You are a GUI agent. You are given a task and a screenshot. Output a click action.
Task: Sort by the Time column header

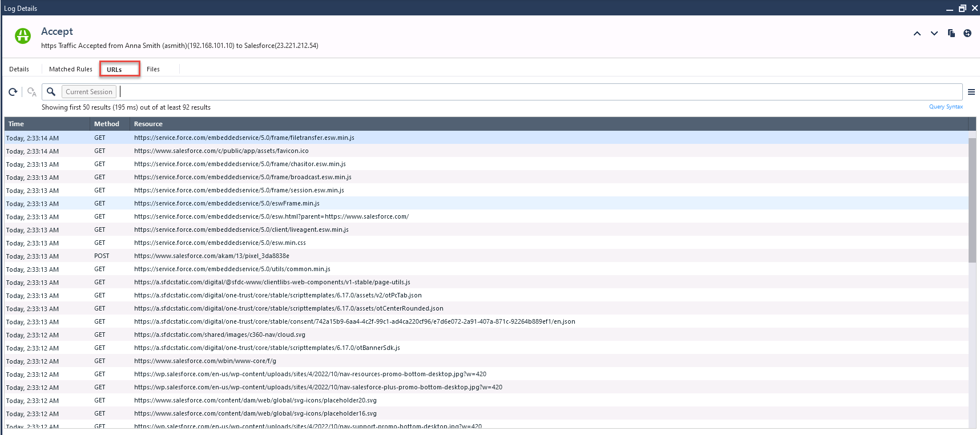pyautogui.click(x=47, y=124)
